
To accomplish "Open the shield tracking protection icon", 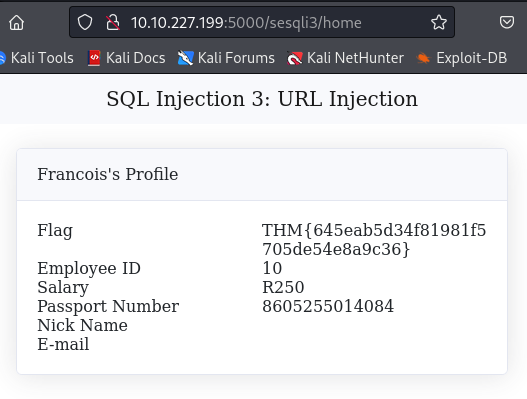I will (85, 23).
